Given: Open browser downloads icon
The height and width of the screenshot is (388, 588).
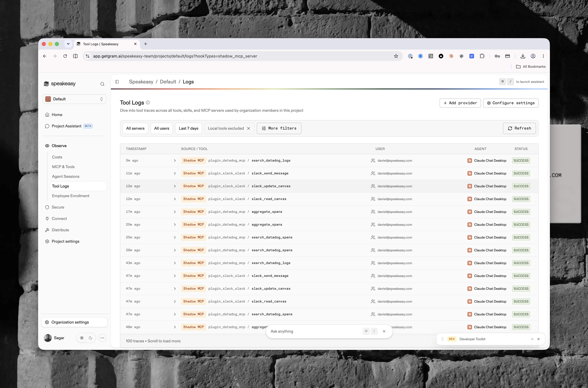Looking at the screenshot, I should click(522, 56).
